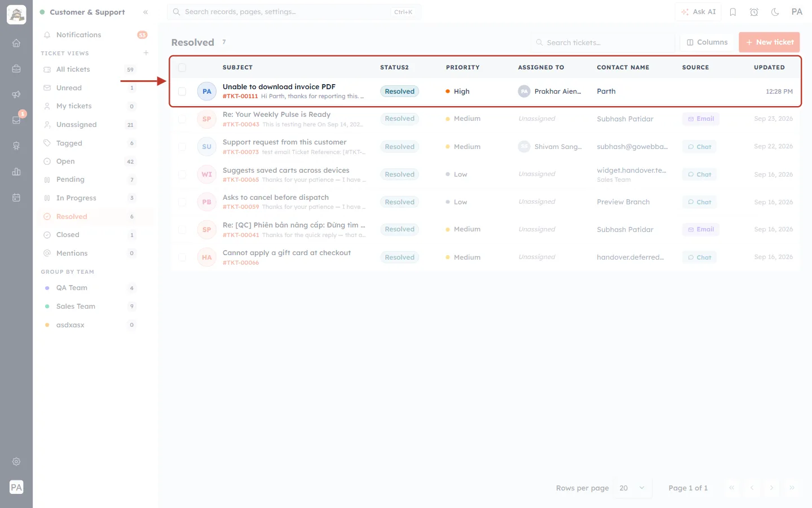Go to the first page of tickets

pyautogui.click(x=731, y=488)
